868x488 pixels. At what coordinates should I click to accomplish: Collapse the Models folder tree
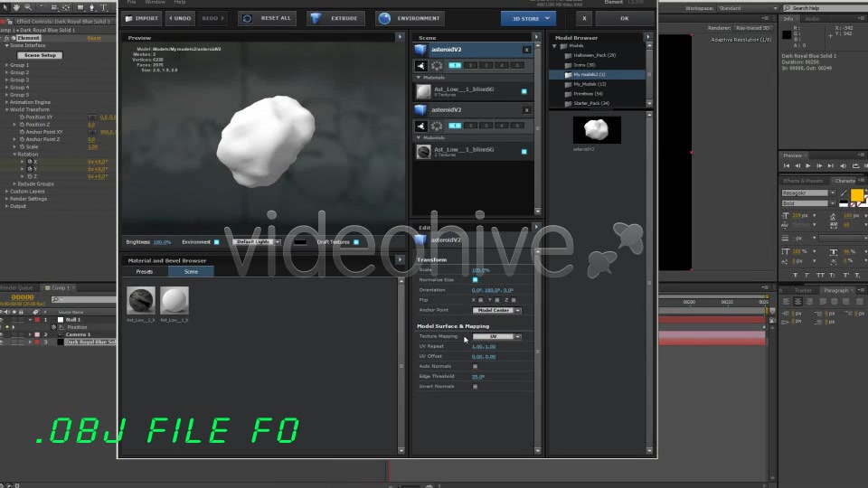click(554, 46)
